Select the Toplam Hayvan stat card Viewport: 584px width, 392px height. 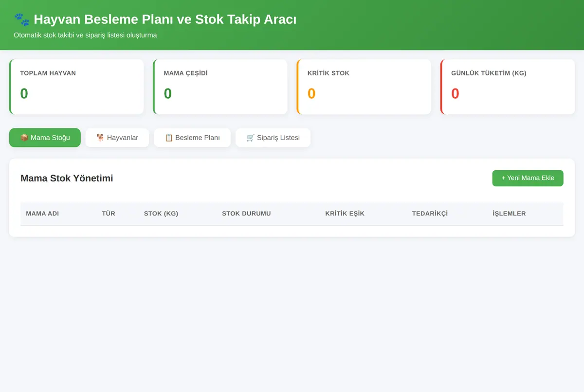pyautogui.click(x=76, y=87)
